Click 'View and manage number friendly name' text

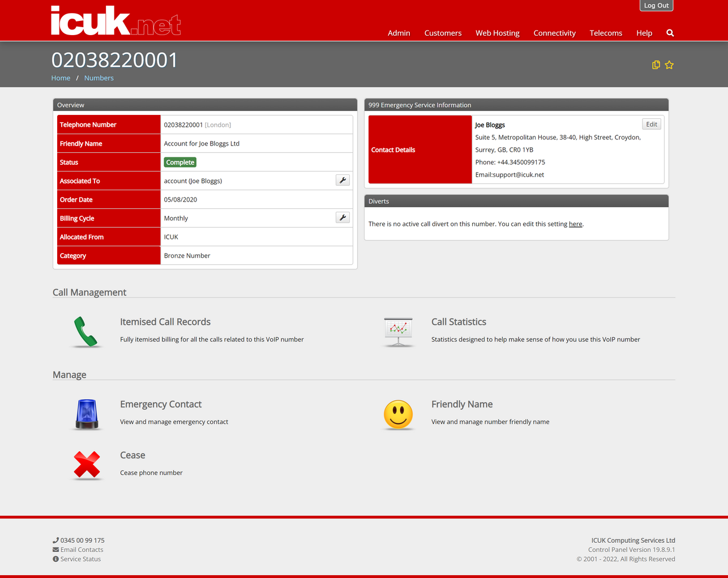click(490, 422)
